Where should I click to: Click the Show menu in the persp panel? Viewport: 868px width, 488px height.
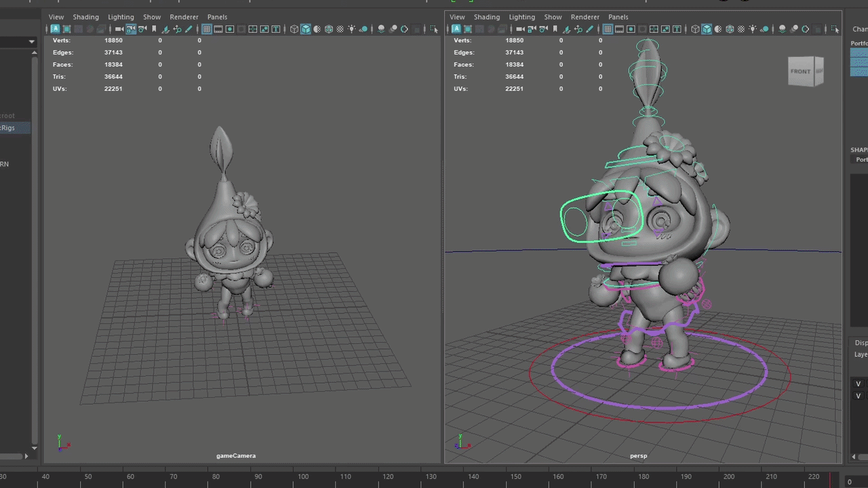click(553, 17)
